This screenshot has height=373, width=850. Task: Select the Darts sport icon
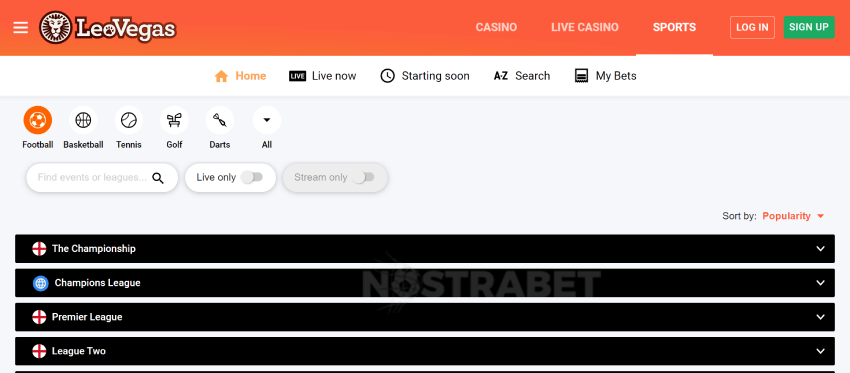point(220,120)
